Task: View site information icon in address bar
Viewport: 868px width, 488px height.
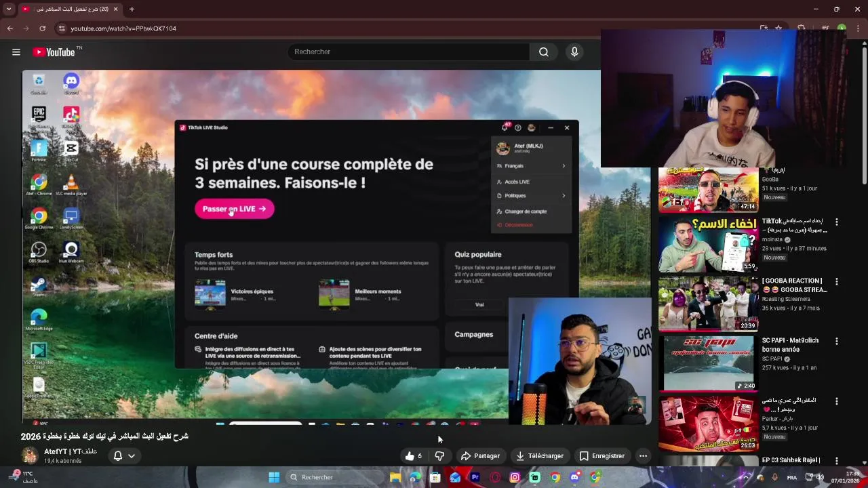Action: tap(61, 28)
